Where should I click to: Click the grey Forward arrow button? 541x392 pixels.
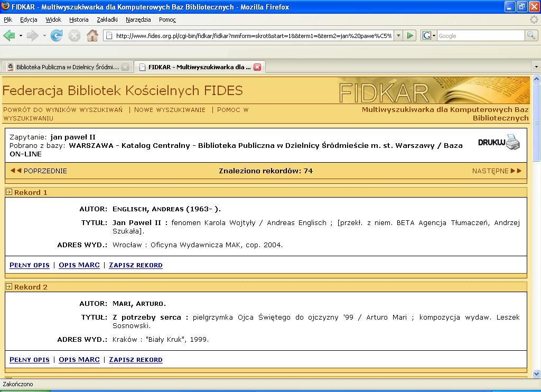[x=32, y=35]
